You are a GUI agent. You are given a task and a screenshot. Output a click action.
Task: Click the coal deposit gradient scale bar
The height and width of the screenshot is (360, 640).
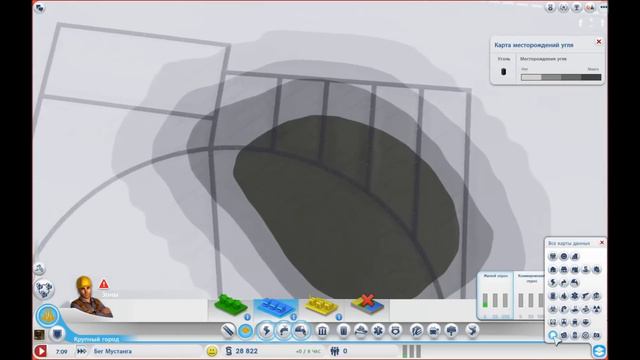pos(561,77)
